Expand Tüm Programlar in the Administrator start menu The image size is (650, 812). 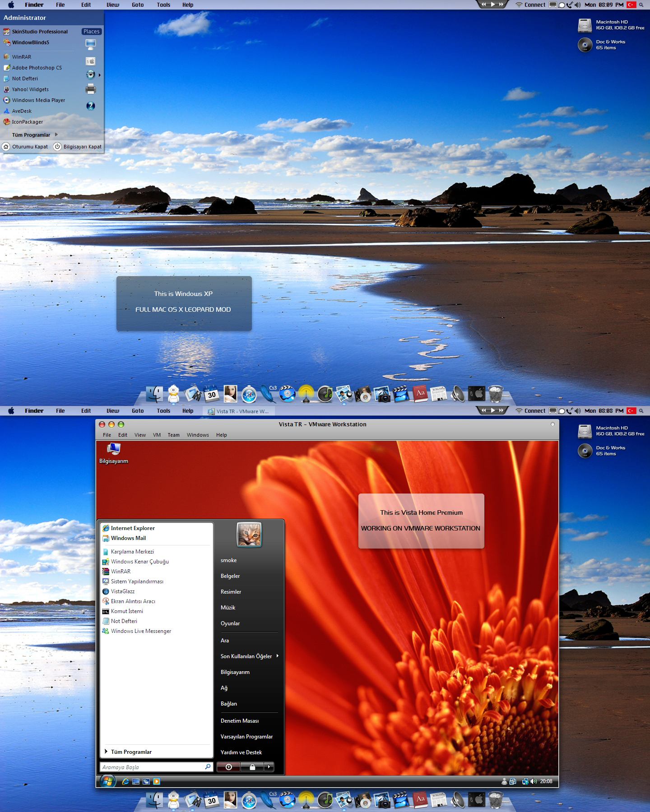[35, 134]
